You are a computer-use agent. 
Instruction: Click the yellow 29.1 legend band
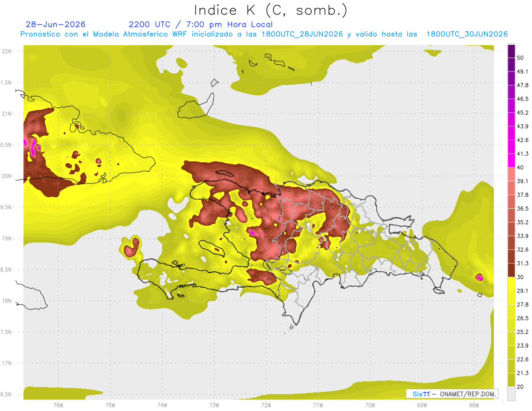[x=511, y=284]
